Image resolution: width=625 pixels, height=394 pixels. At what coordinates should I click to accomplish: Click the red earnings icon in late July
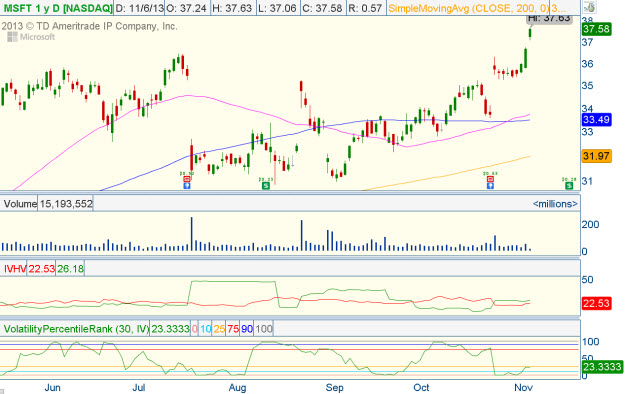pos(187,179)
